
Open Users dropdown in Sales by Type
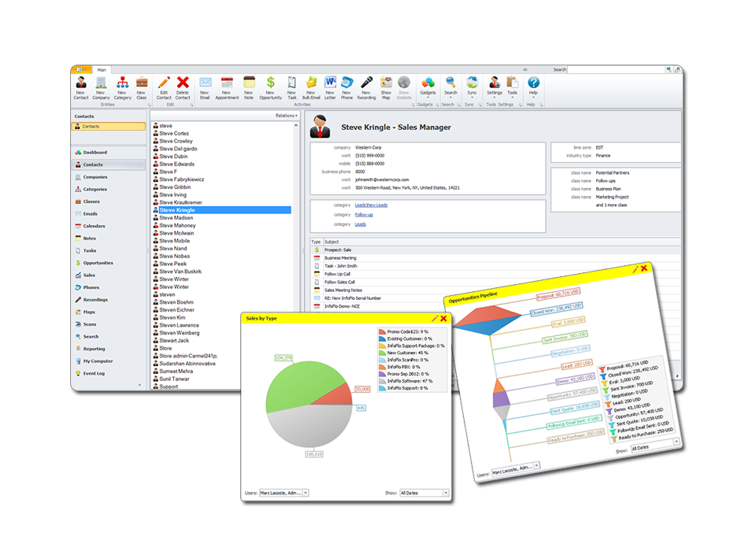click(284, 493)
